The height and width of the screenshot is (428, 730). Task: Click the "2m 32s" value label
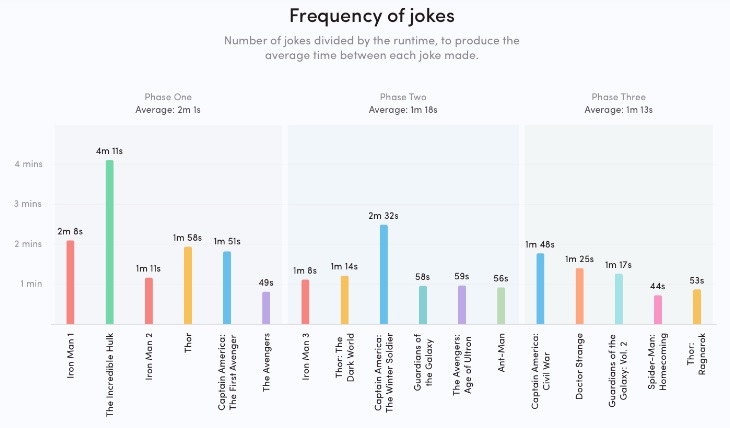tap(384, 217)
